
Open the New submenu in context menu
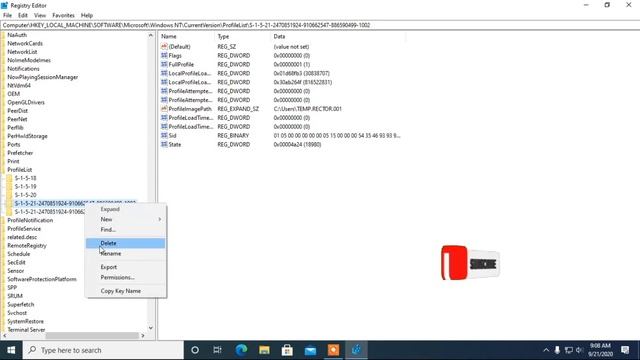[x=125, y=220]
